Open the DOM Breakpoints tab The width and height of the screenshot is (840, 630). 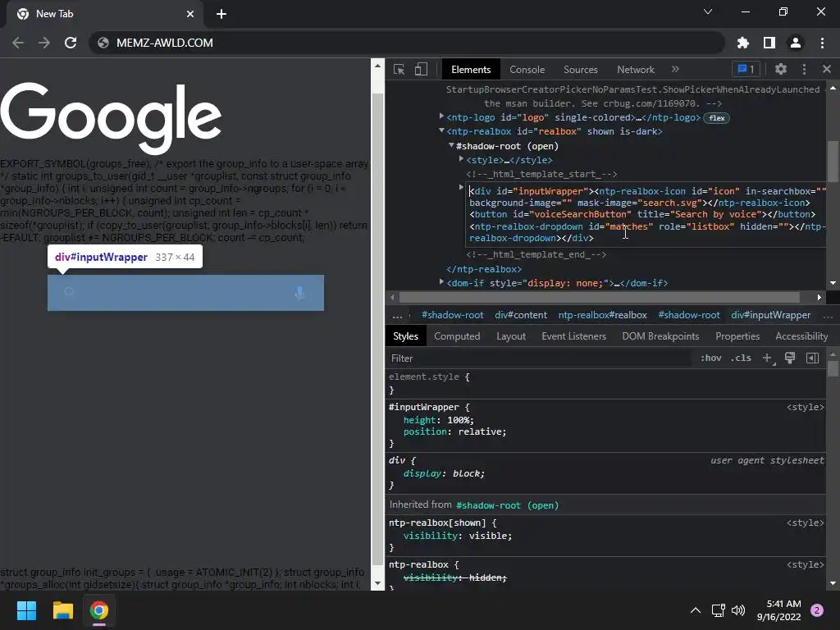pos(660,336)
